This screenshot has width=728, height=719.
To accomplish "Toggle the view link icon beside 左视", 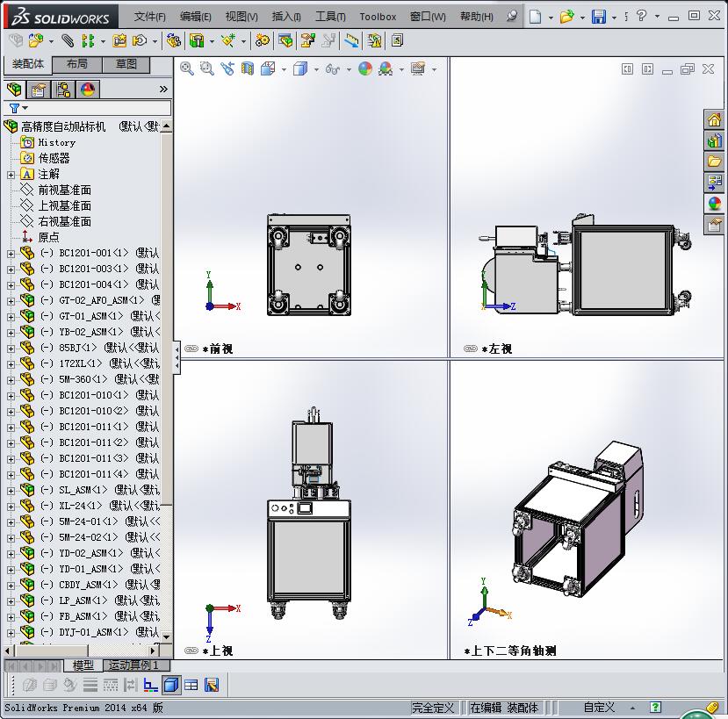I will [x=471, y=349].
